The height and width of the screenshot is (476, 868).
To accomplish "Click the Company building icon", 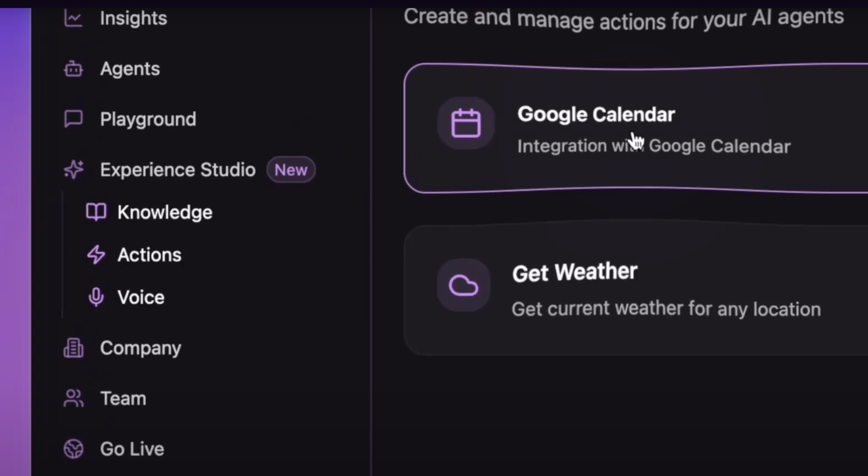I will tap(73, 348).
